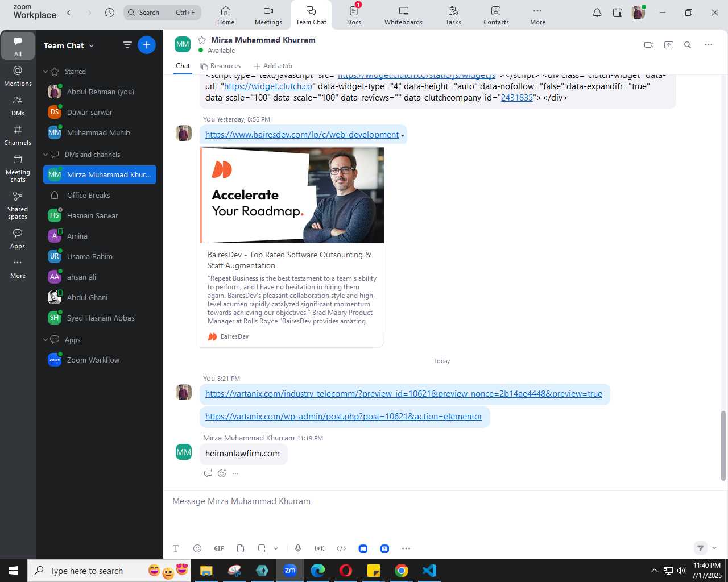Click the top Search box
The width and height of the screenshot is (728, 582).
pyautogui.click(x=163, y=13)
